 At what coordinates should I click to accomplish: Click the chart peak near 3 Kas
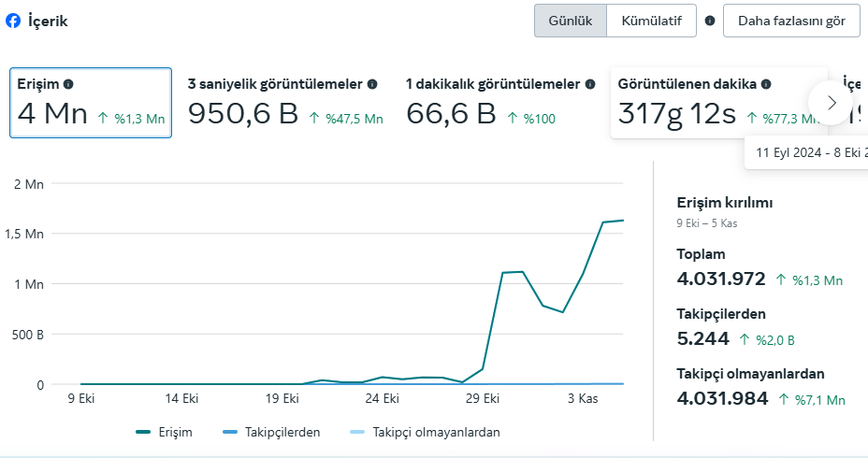(x=603, y=222)
